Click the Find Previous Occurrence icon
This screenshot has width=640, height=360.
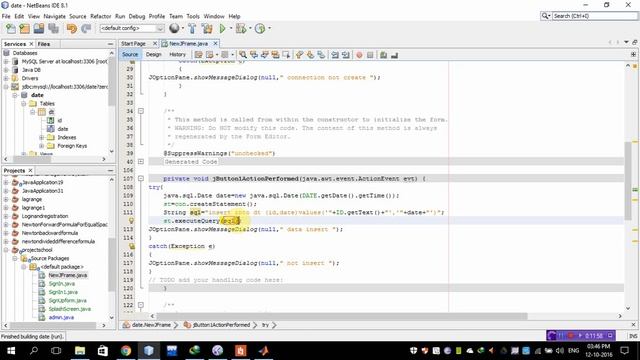click(x=254, y=55)
